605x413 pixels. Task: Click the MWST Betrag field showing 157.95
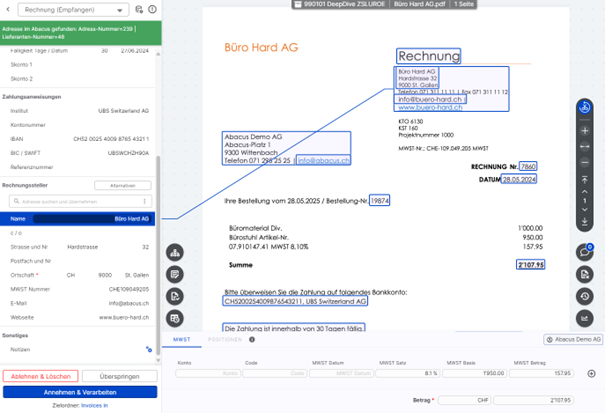[541, 374]
